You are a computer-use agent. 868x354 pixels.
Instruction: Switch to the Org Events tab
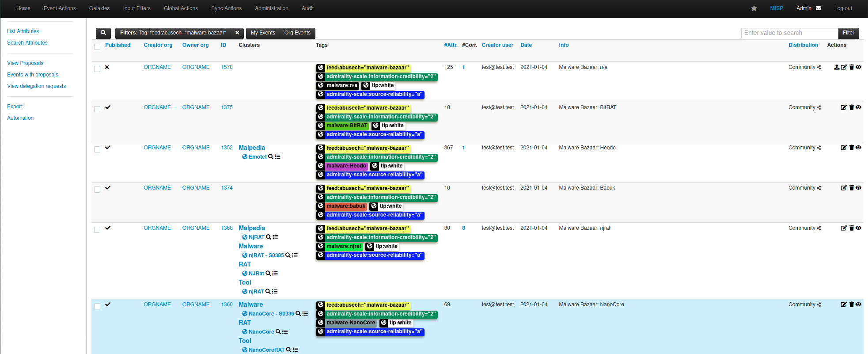[x=297, y=33]
